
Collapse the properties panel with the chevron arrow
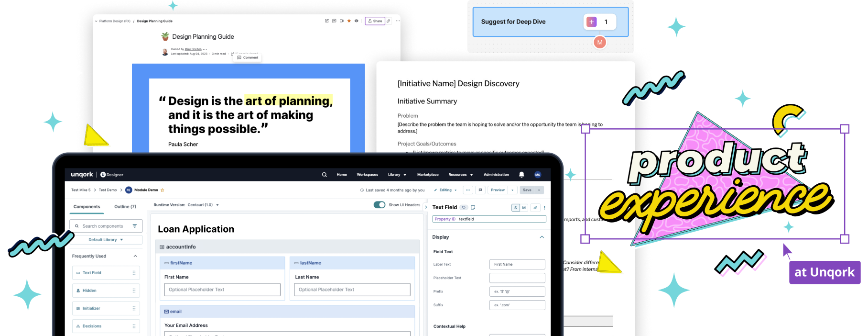426,207
